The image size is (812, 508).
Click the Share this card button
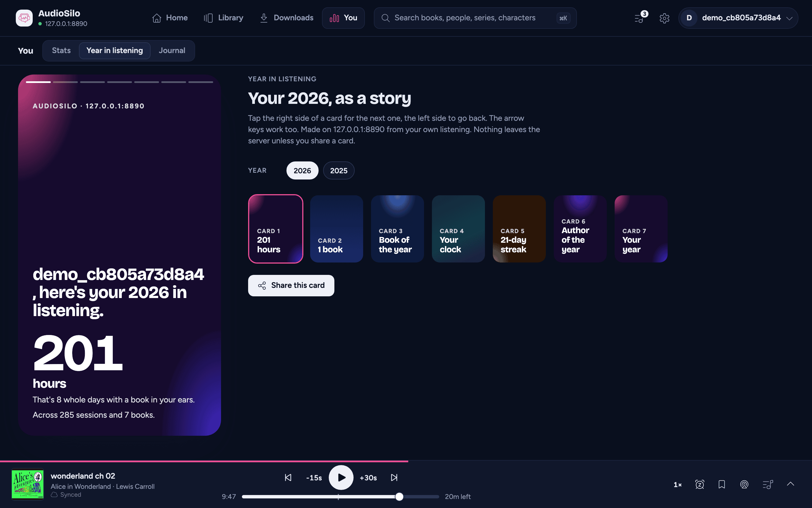click(291, 286)
